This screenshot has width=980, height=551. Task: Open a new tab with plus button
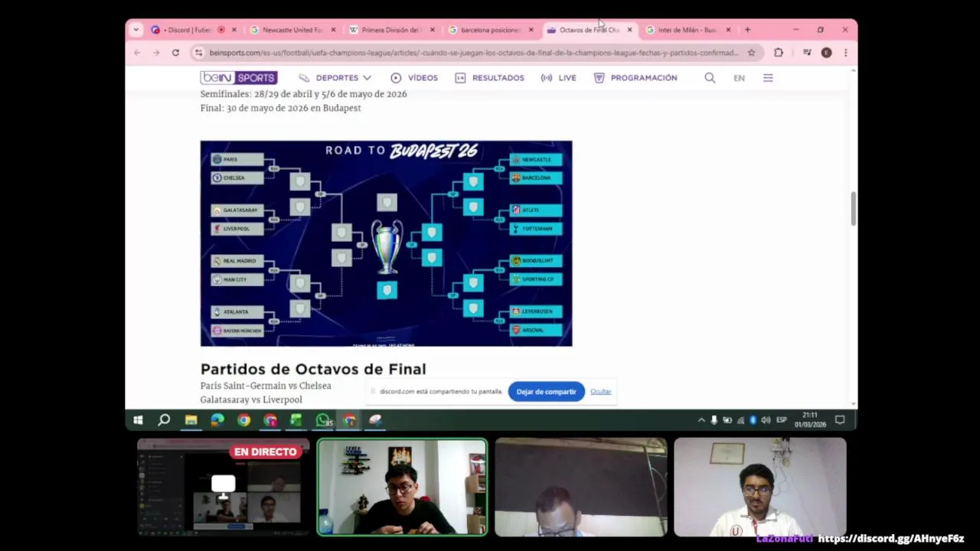[x=747, y=30]
